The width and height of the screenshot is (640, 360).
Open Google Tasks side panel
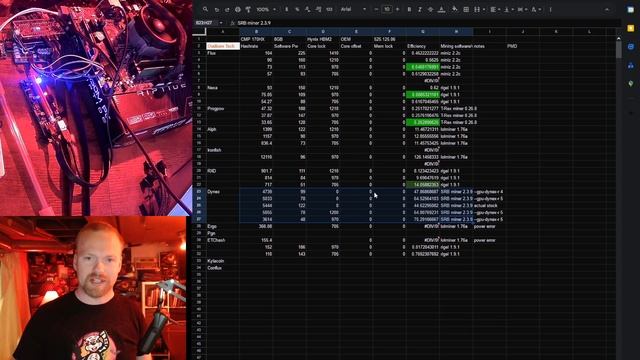pos(631,47)
